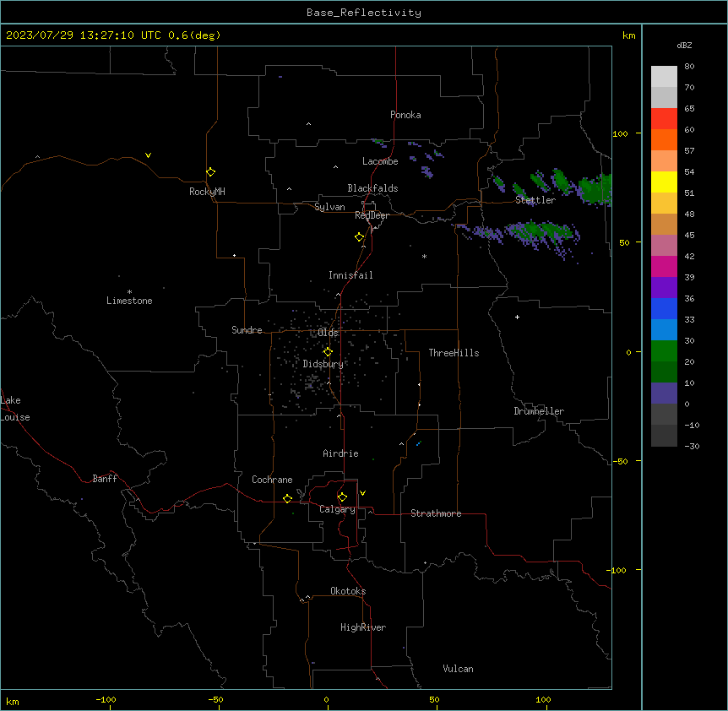Select the Banff label
The height and width of the screenshot is (711, 728).
coord(105,479)
